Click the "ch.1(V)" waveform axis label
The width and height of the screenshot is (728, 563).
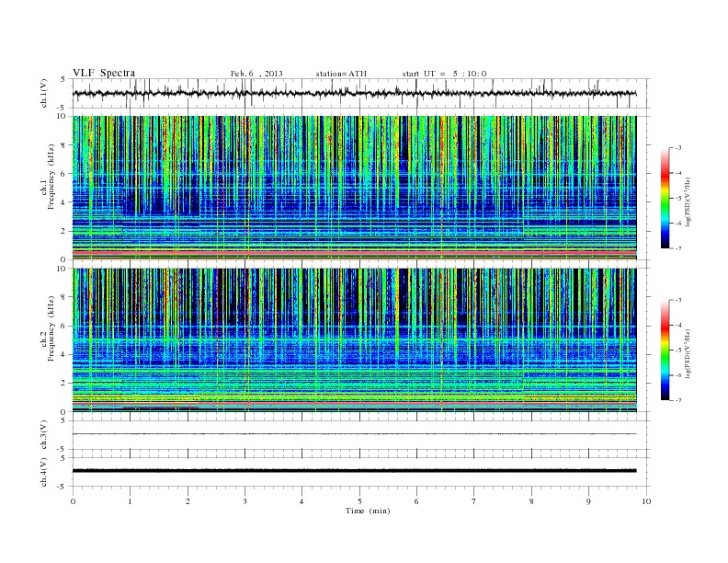click(44, 95)
